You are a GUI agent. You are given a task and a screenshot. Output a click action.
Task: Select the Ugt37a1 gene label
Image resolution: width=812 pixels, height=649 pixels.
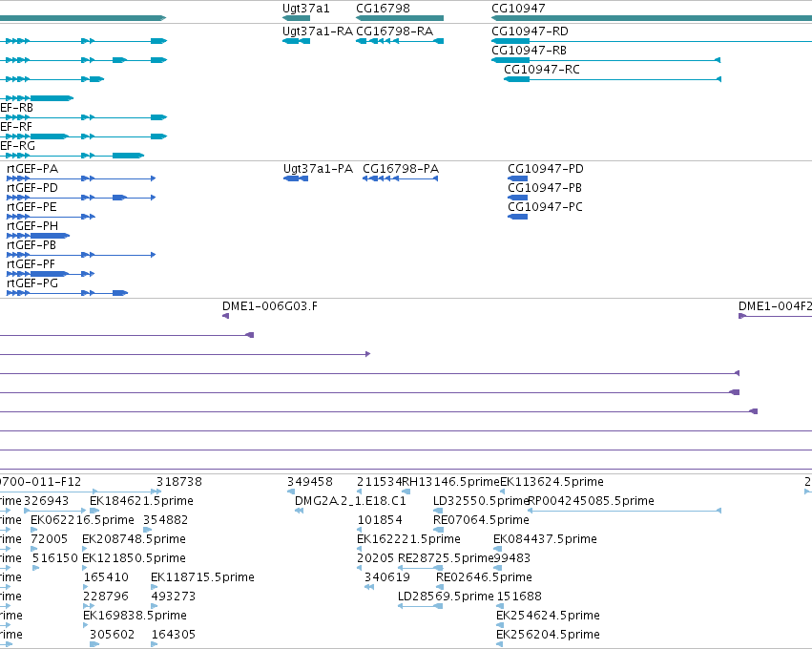coord(306,9)
